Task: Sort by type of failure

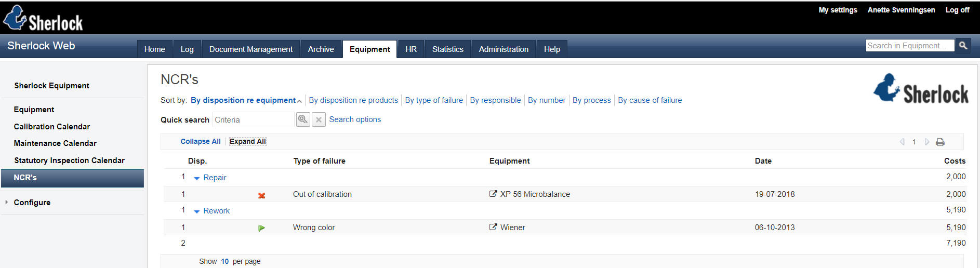Action: tap(434, 100)
